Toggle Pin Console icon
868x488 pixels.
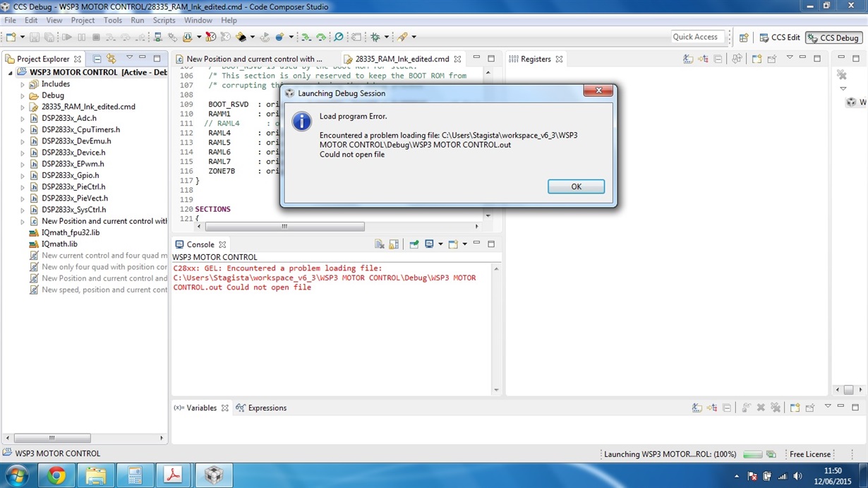click(414, 244)
